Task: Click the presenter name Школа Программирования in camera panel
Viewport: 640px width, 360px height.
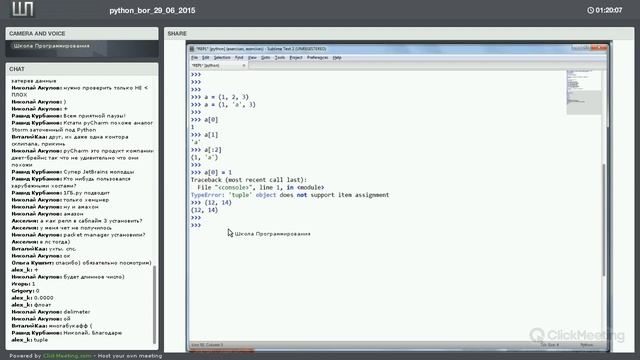Action: (51, 46)
